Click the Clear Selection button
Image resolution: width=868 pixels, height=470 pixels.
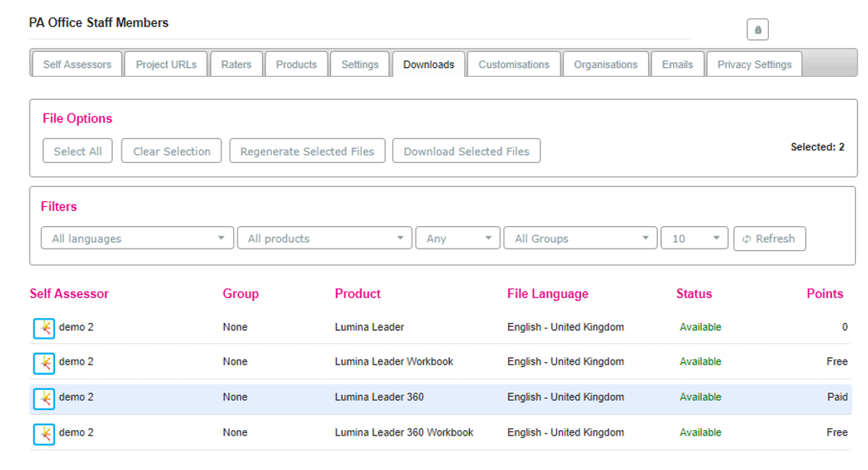(172, 150)
